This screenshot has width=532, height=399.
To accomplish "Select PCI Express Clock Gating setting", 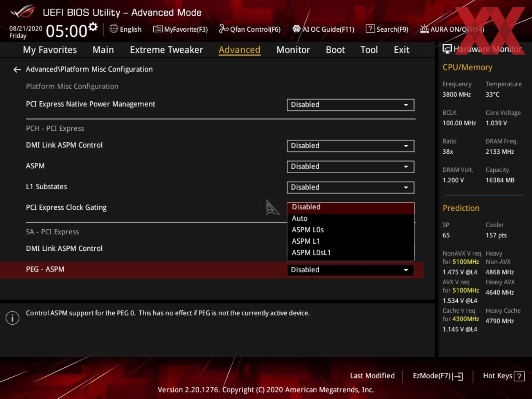I will tap(66, 208).
